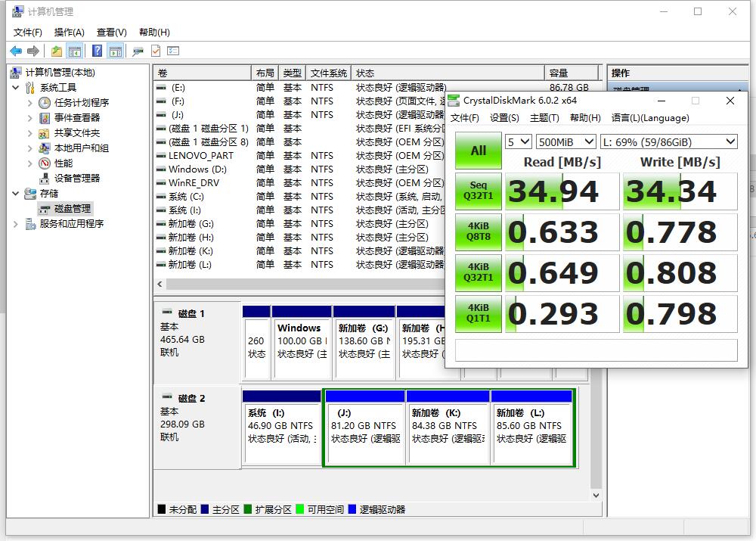Open CrystalDiskMark 文件(F) menu
The height and width of the screenshot is (541, 756).
[465, 118]
